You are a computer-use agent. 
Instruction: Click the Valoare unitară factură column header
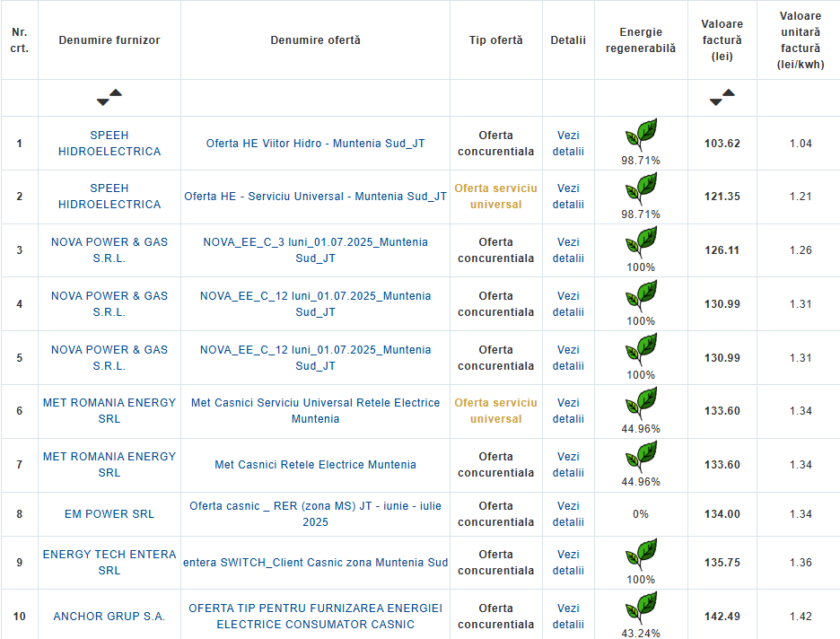tap(801, 40)
